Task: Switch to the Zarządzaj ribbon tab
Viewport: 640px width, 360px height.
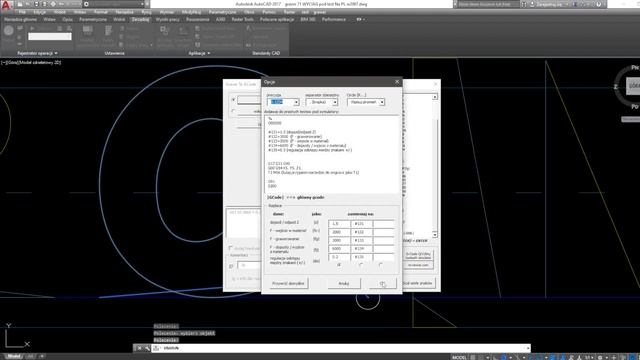Action: (140, 19)
